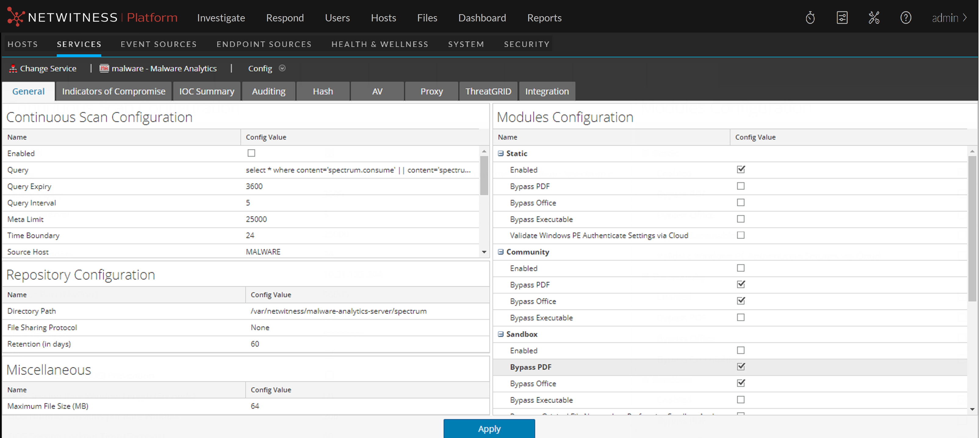
Task: Open the Admin tools wrench icon
Action: point(874,17)
